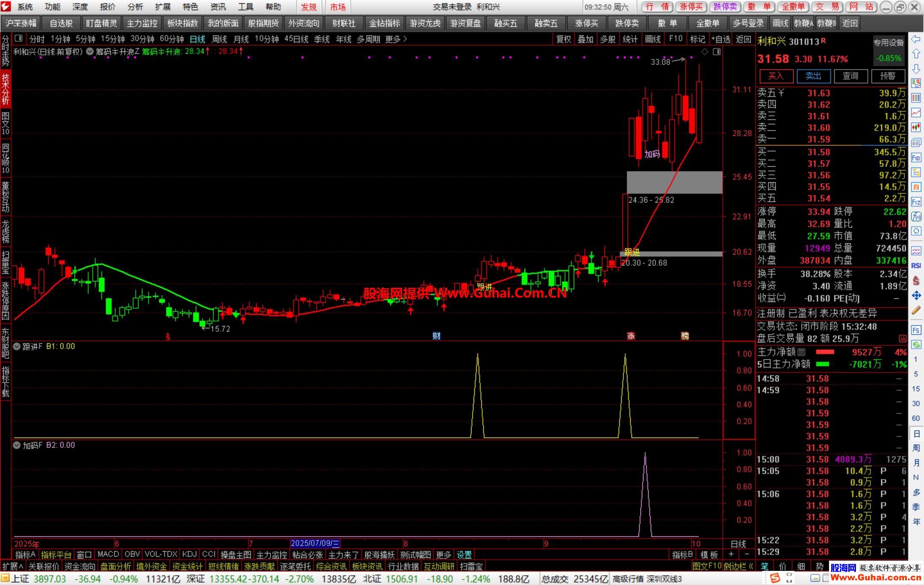Screen dimensions: 924x585
Task: Switch to the 周线 weekly period tab
Action: (219, 39)
